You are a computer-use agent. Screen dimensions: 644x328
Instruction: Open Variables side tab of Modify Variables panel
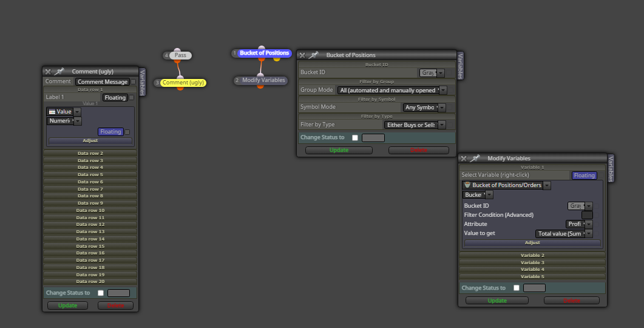click(x=611, y=168)
